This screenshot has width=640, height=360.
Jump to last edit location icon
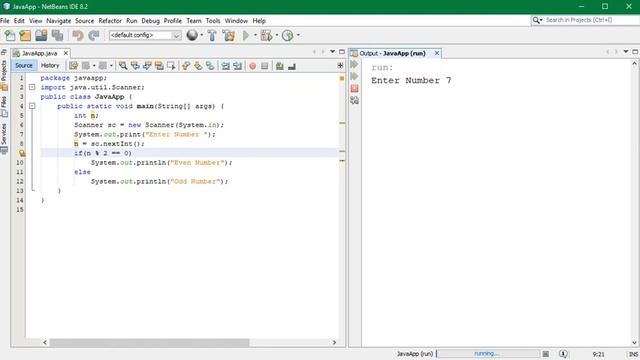(x=73, y=66)
